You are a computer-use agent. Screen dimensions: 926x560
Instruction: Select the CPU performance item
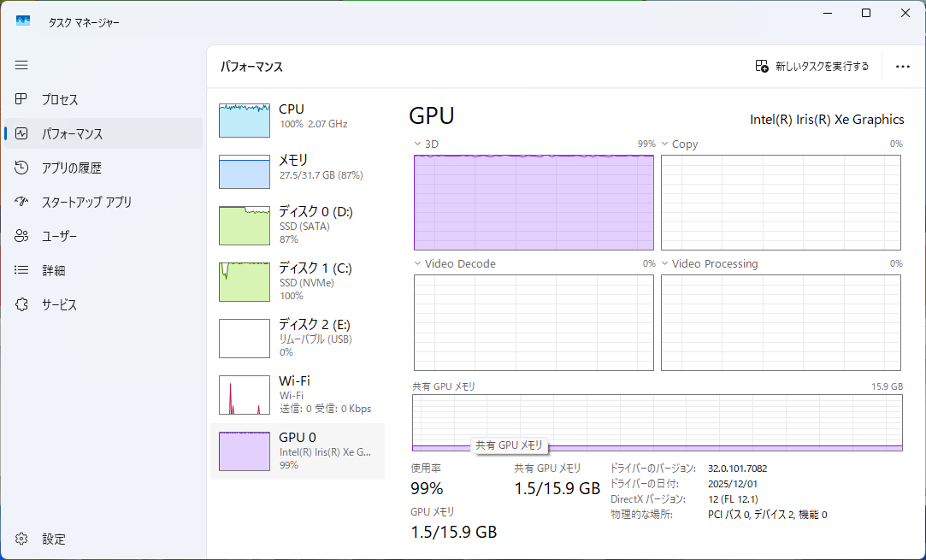click(x=296, y=118)
